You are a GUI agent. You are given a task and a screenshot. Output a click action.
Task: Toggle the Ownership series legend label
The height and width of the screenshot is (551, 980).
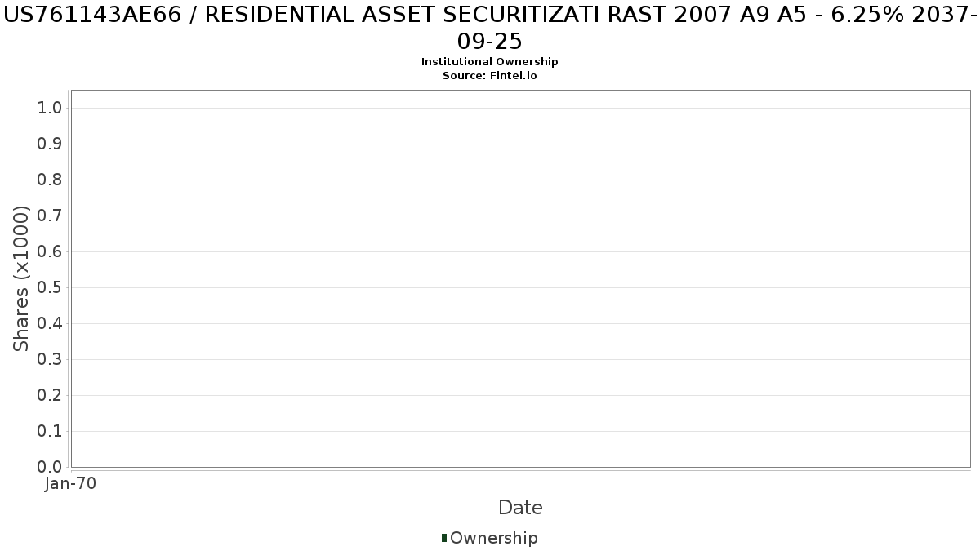click(x=493, y=538)
